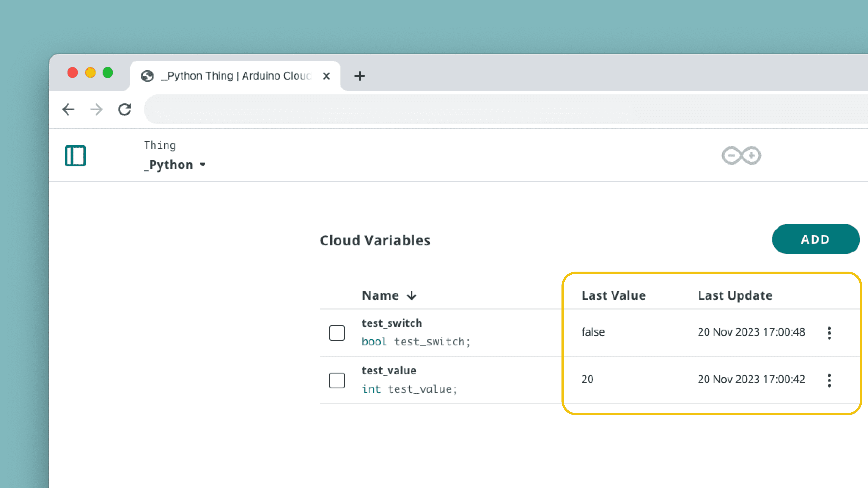Sort variables by Name column arrow
Viewport: 868px width, 488px height.
point(411,296)
